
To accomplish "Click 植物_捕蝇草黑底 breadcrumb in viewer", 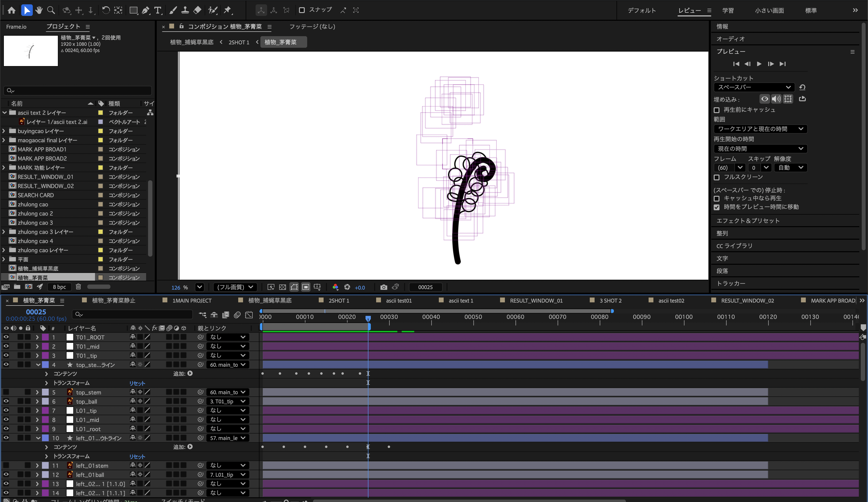I will click(x=192, y=42).
